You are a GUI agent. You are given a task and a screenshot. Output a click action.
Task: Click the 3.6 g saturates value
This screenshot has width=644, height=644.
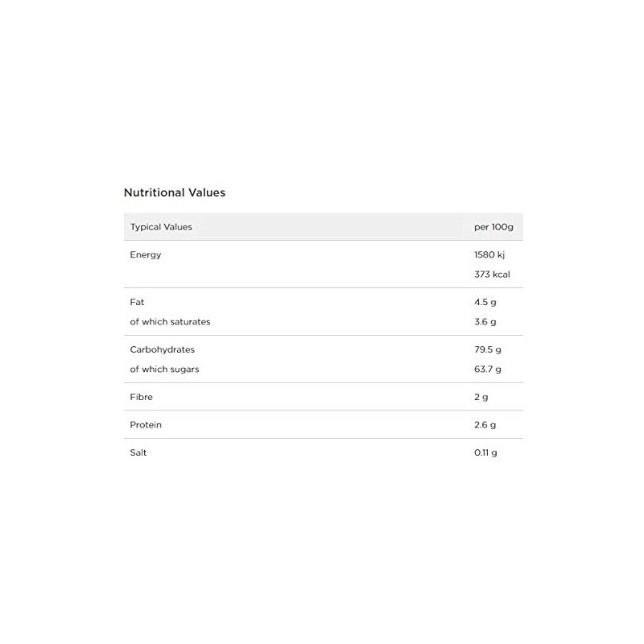tap(485, 322)
